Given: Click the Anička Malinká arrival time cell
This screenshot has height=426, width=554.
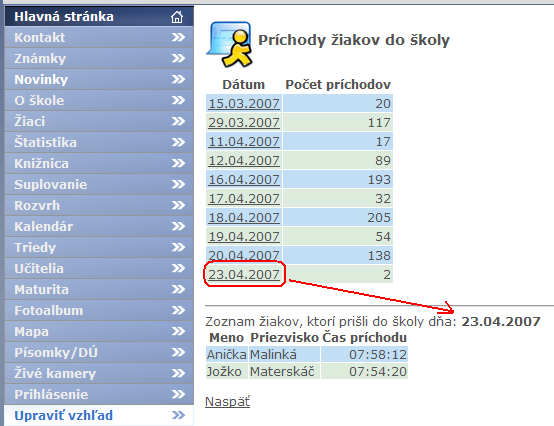Looking at the screenshot, I should tap(364, 354).
